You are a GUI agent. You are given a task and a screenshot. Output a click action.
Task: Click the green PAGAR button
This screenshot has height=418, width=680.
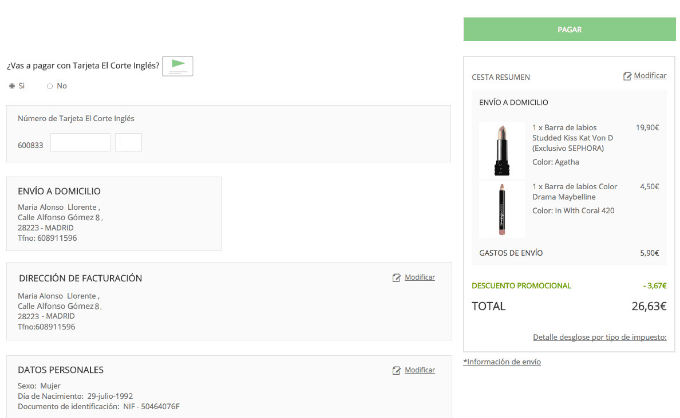[569, 29]
